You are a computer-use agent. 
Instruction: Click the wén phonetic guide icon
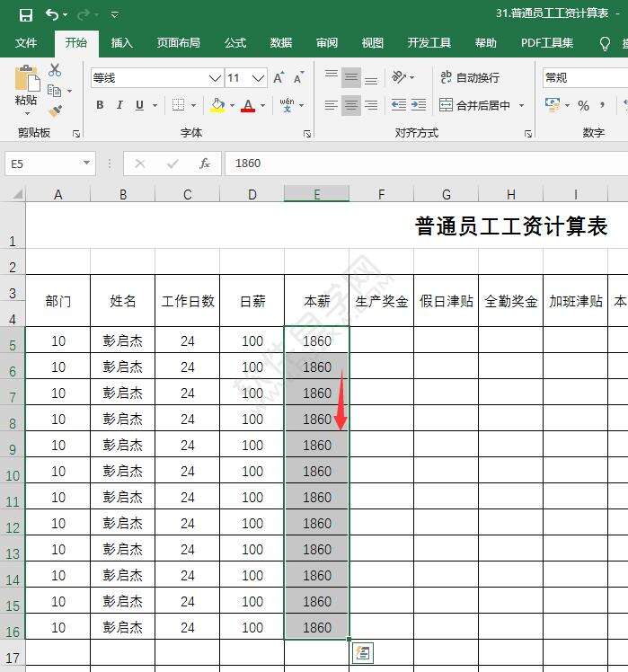click(287, 105)
